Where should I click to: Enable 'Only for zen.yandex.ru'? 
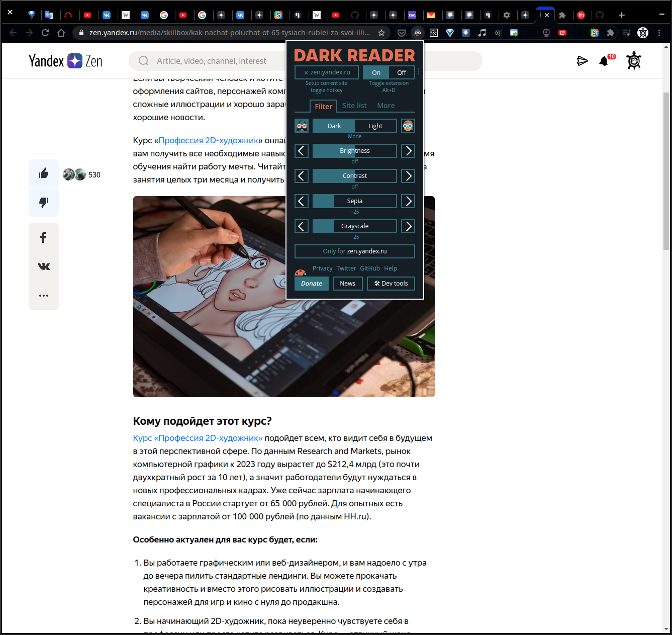coord(354,251)
